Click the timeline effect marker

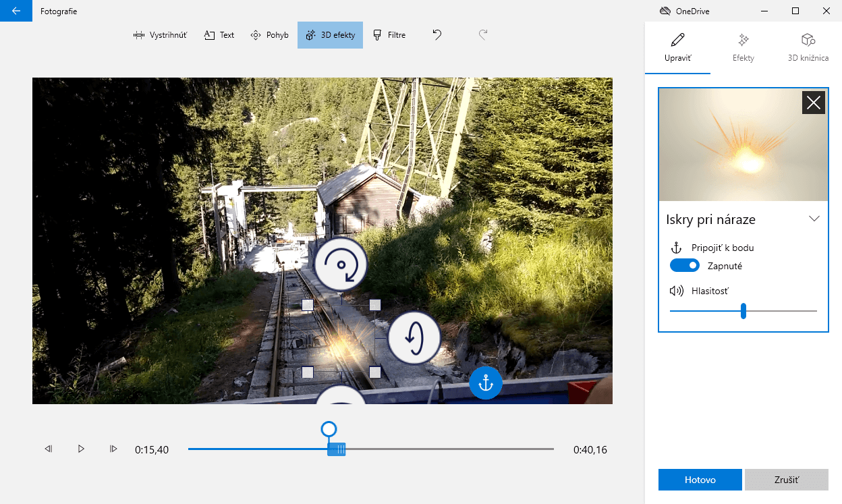(x=337, y=449)
